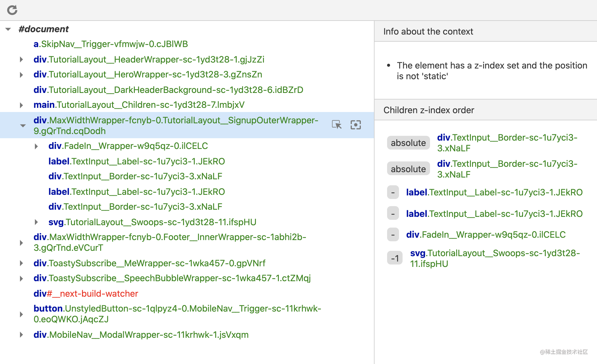Click the -1 z-index badge
The height and width of the screenshot is (364, 597).
coord(395,258)
